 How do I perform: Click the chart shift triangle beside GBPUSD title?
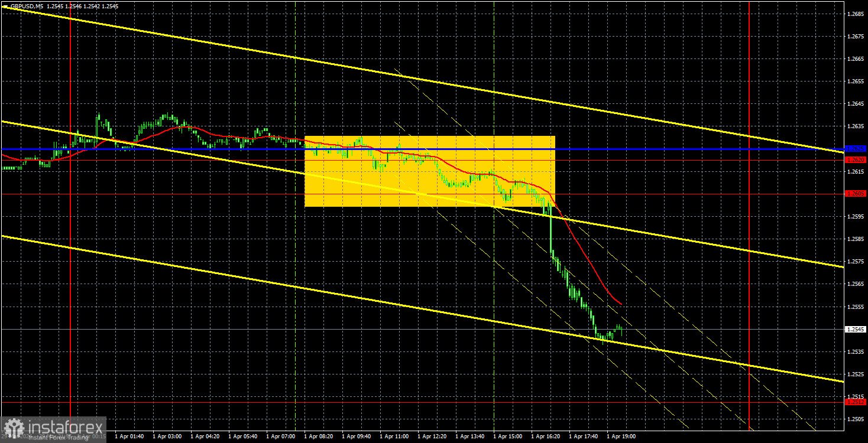click(x=6, y=6)
